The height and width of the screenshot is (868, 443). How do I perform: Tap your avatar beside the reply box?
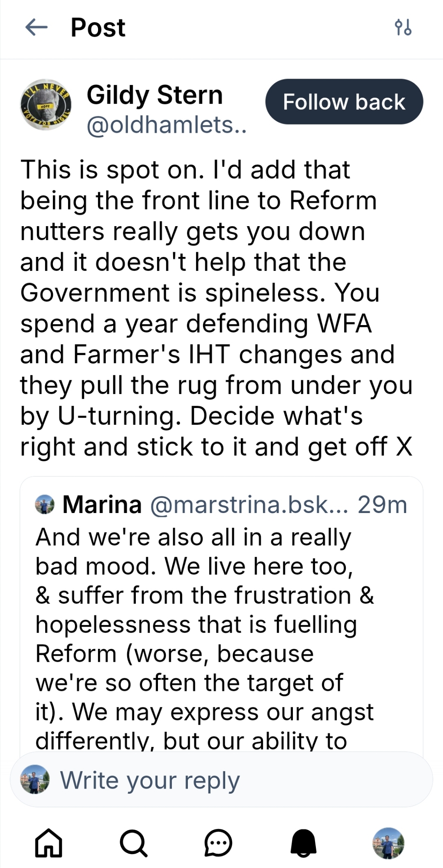click(35, 779)
